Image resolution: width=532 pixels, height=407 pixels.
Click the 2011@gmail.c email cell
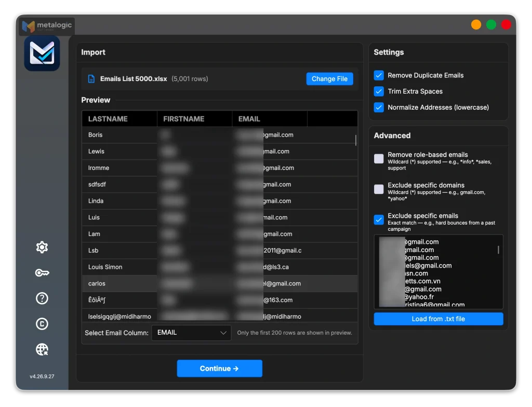(x=270, y=251)
